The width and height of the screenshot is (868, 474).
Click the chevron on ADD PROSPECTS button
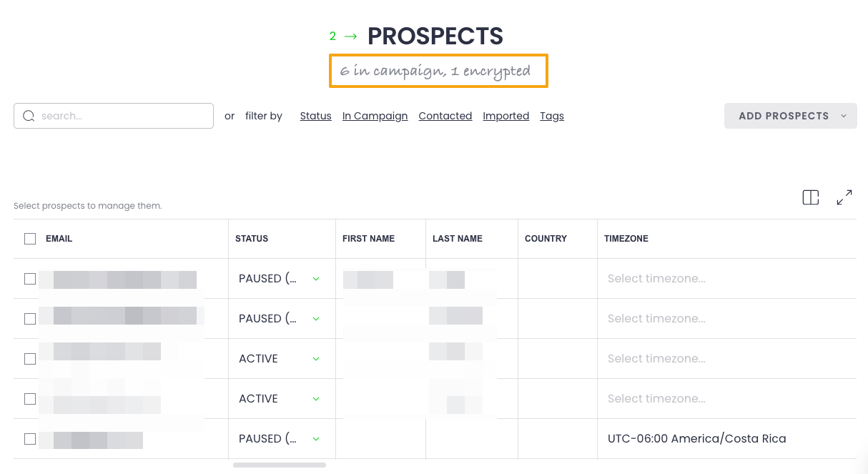(844, 116)
